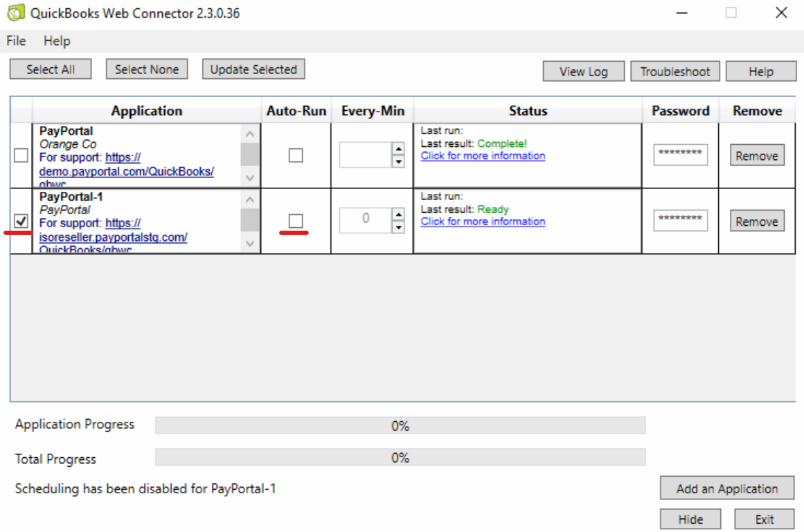The height and width of the screenshot is (532, 804).
Task: Click scrollbar thumb in PayPortal Orange Co description
Action: 250,154
